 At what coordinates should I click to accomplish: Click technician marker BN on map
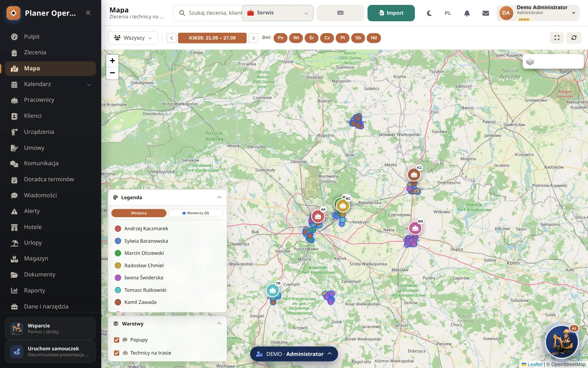(x=415, y=228)
